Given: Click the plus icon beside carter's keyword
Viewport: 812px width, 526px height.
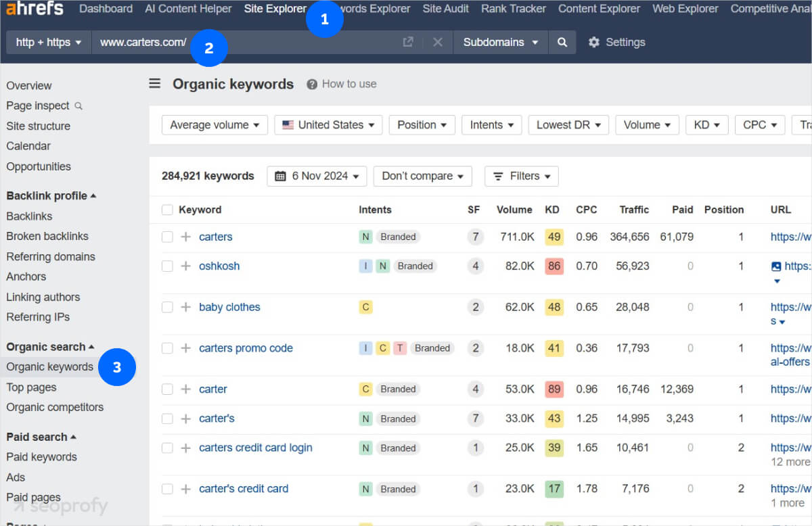Looking at the screenshot, I should (186, 419).
